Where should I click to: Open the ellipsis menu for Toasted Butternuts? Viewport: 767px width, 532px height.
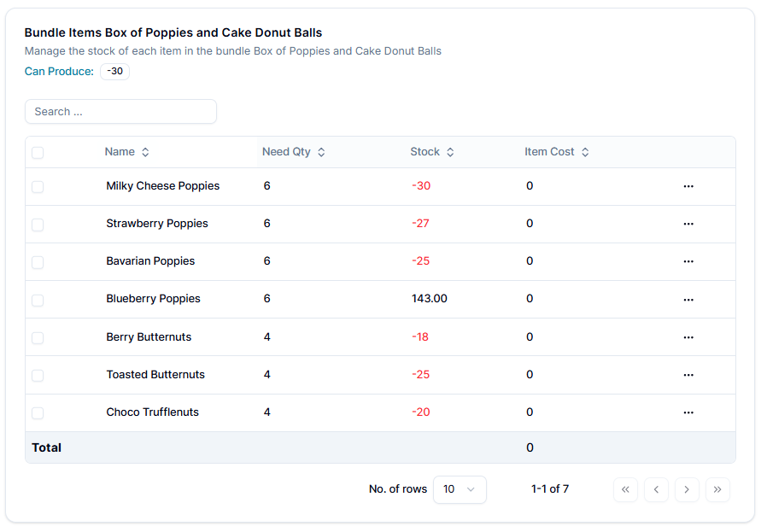coord(688,375)
